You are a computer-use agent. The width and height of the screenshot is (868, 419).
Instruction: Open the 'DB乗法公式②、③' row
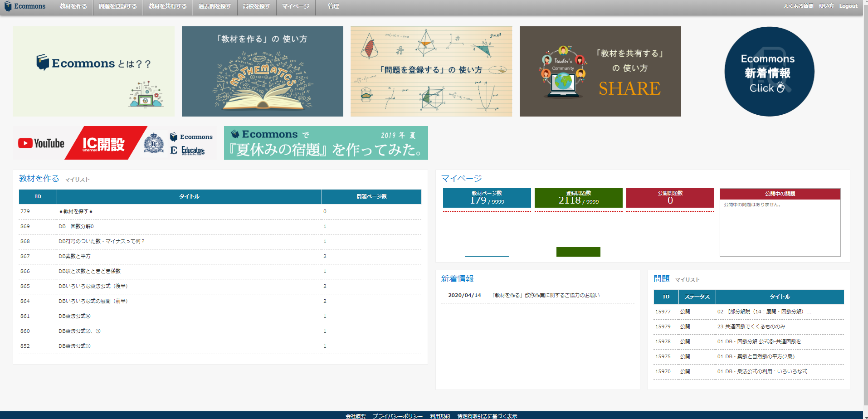tap(220, 331)
